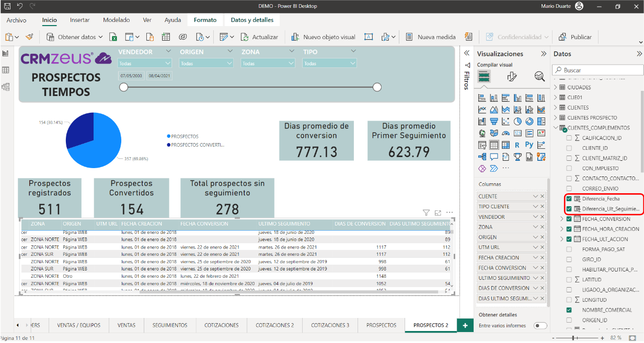Click the right handle of the date range slider
The image size is (644, 343).
(377, 87)
